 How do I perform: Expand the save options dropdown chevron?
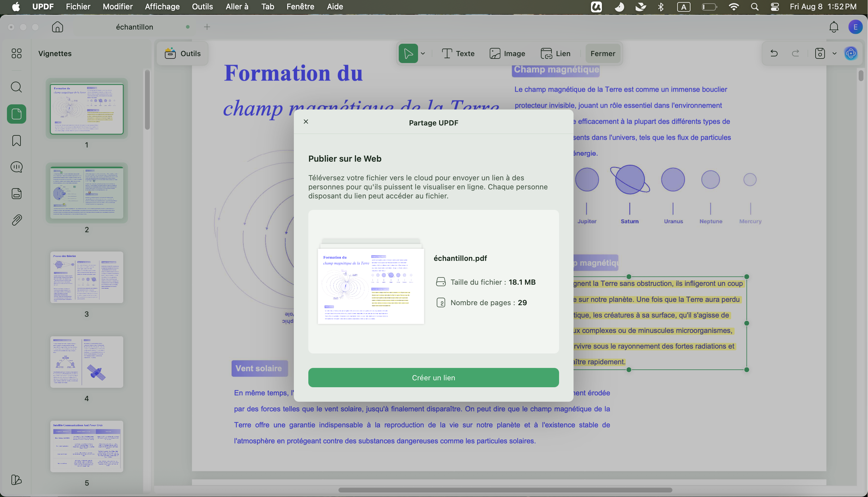(834, 54)
